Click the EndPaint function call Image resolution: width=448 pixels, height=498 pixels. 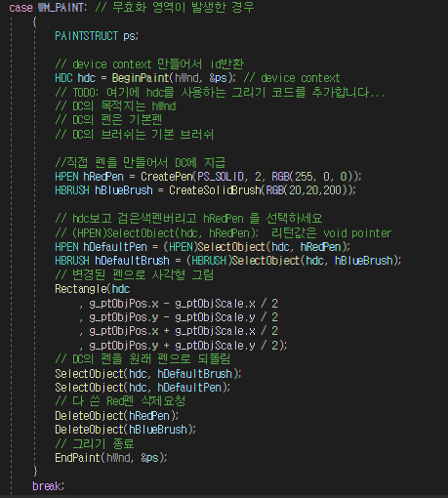(77, 458)
